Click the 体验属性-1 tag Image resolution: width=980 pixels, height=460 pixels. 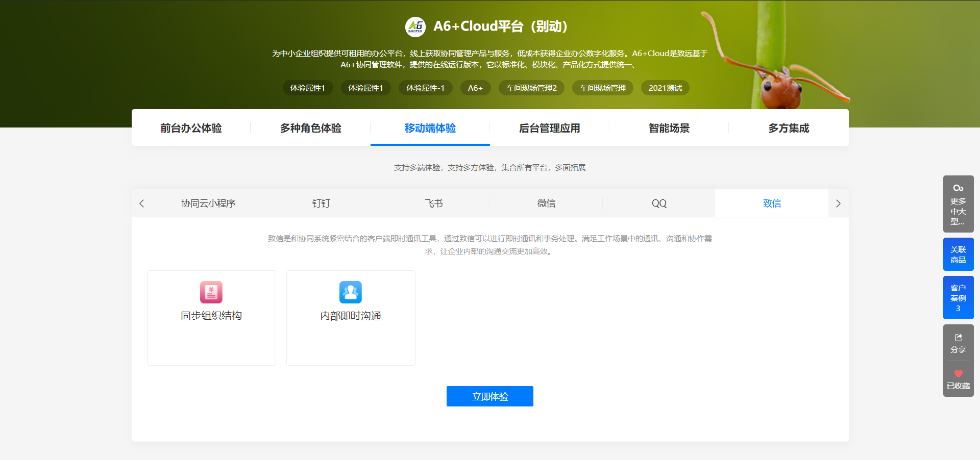(x=425, y=88)
